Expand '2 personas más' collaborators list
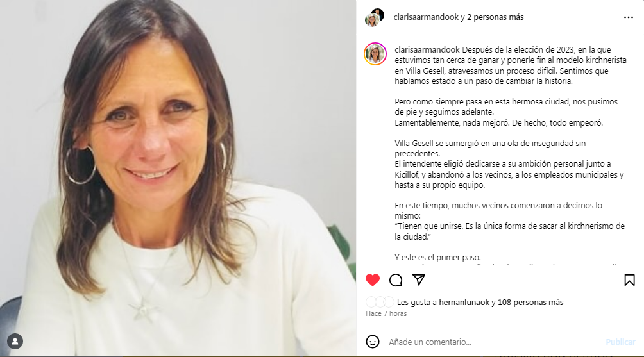 (495, 17)
